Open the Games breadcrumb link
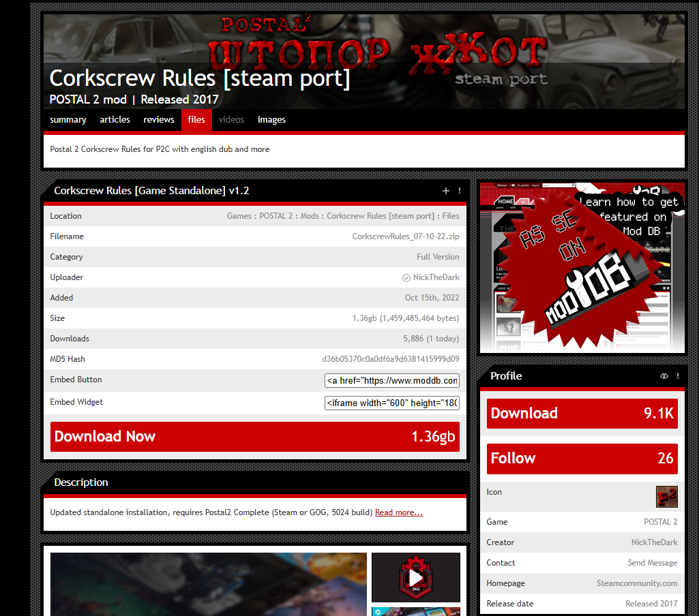Image resolution: width=699 pixels, height=616 pixels. 239,216
